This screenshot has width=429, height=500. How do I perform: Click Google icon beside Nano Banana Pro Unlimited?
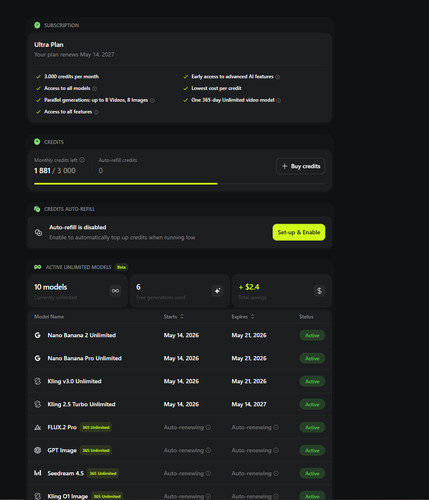pos(38,358)
